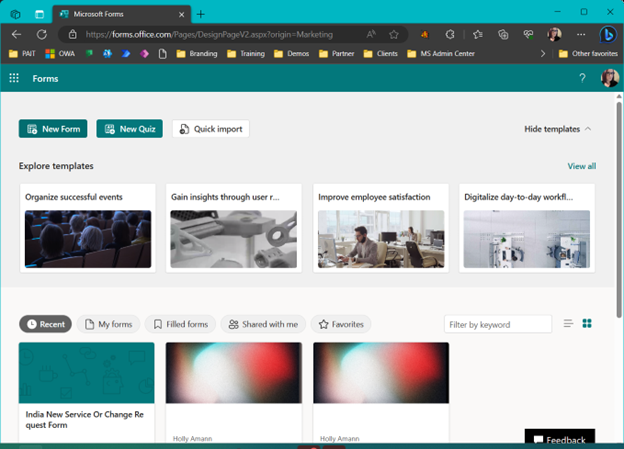Open the Bing Copilot sidebar icon
The width and height of the screenshot is (624, 449).
tap(607, 34)
